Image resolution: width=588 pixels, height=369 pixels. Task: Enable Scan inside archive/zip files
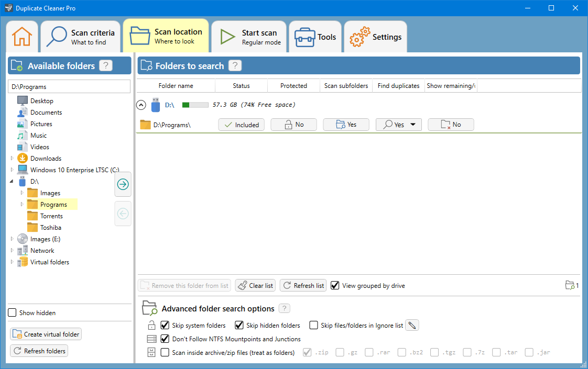point(165,352)
